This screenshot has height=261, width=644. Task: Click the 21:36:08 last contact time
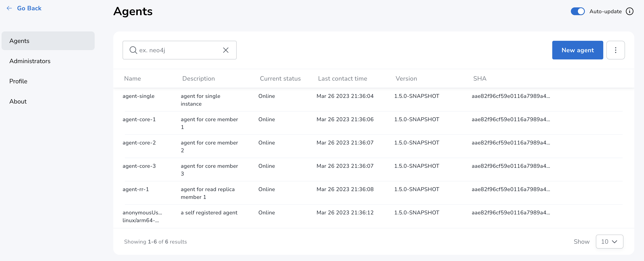345,189
